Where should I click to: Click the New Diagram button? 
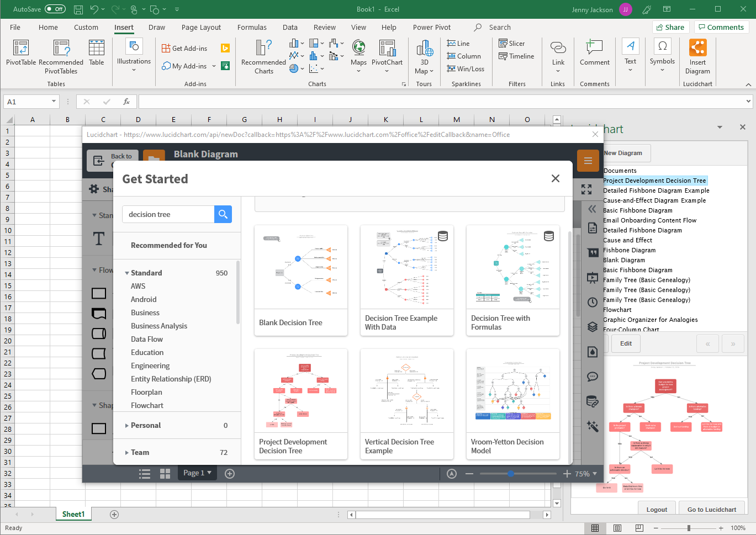tap(625, 153)
